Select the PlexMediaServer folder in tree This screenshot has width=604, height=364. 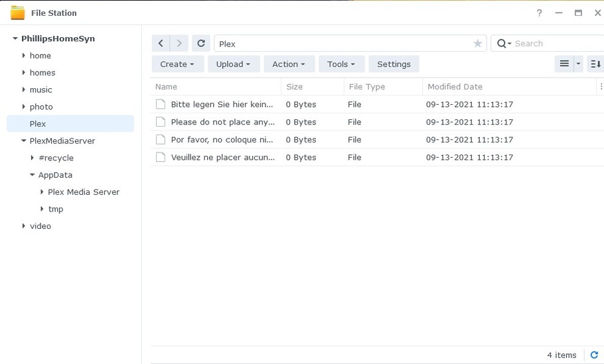pyautogui.click(x=62, y=141)
